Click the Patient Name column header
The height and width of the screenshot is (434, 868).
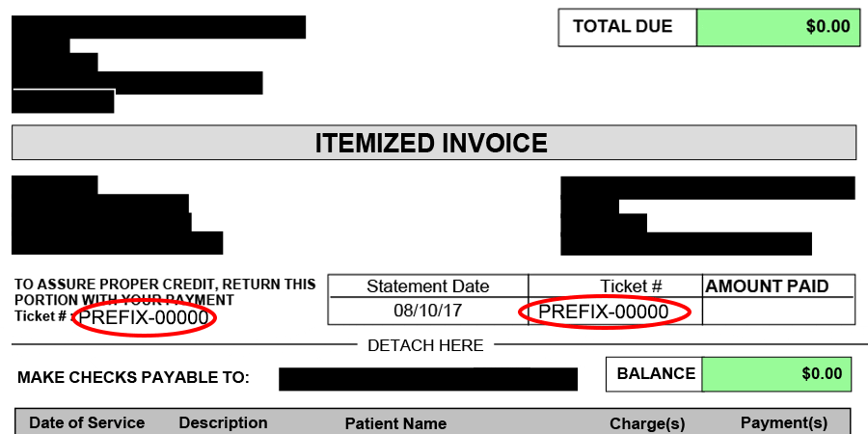[x=395, y=424]
